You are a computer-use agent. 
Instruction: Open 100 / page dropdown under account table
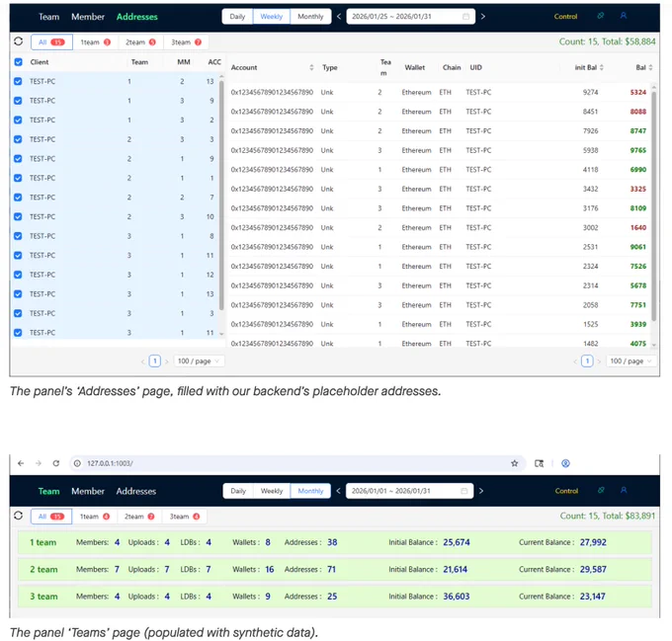click(630, 361)
